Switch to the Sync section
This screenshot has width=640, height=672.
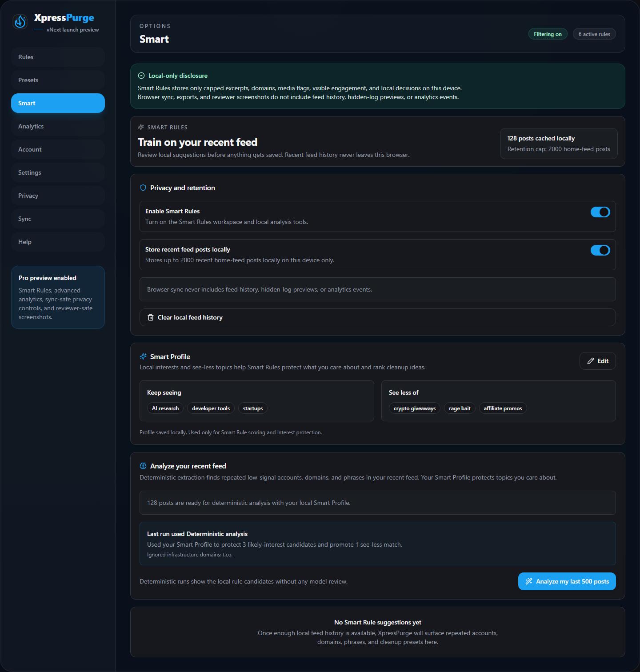point(58,219)
